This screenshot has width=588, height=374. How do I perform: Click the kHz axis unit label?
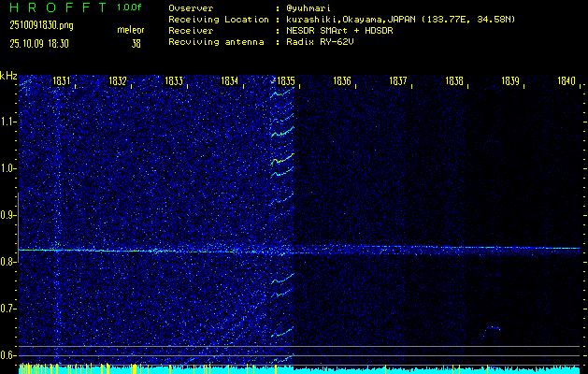(x=8, y=76)
